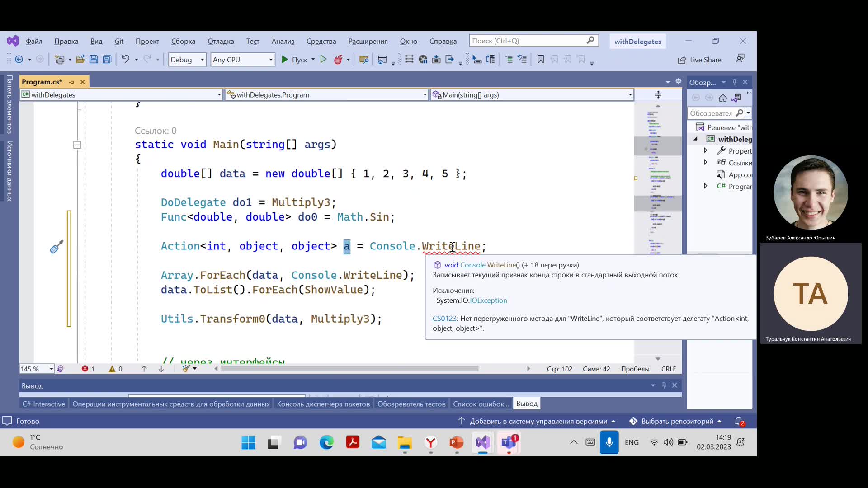Image resolution: width=868 pixels, height=488 pixels.
Task: Toggle the microphone icon in system tray
Action: [609, 442]
